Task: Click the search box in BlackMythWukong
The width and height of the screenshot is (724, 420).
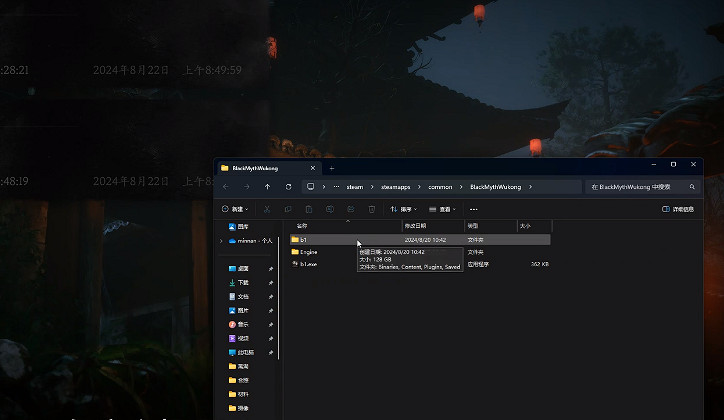Action: (640, 187)
